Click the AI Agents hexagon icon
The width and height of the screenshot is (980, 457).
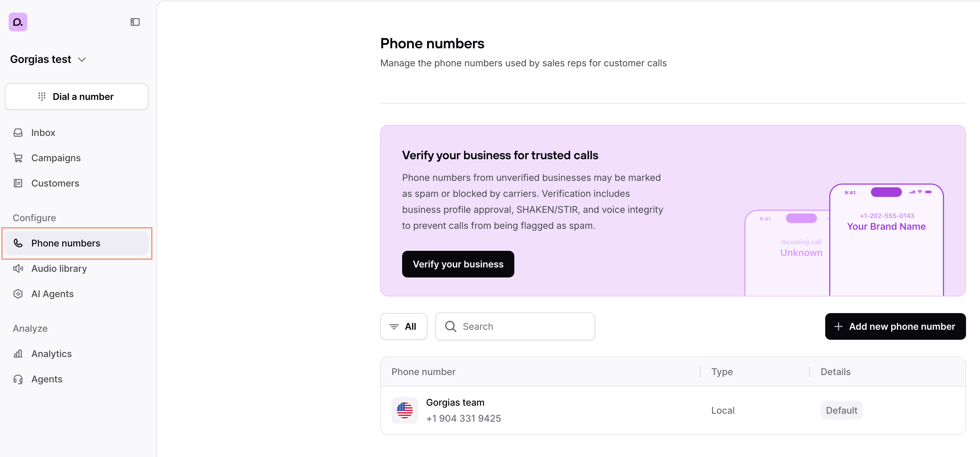[x=18, y=294]
